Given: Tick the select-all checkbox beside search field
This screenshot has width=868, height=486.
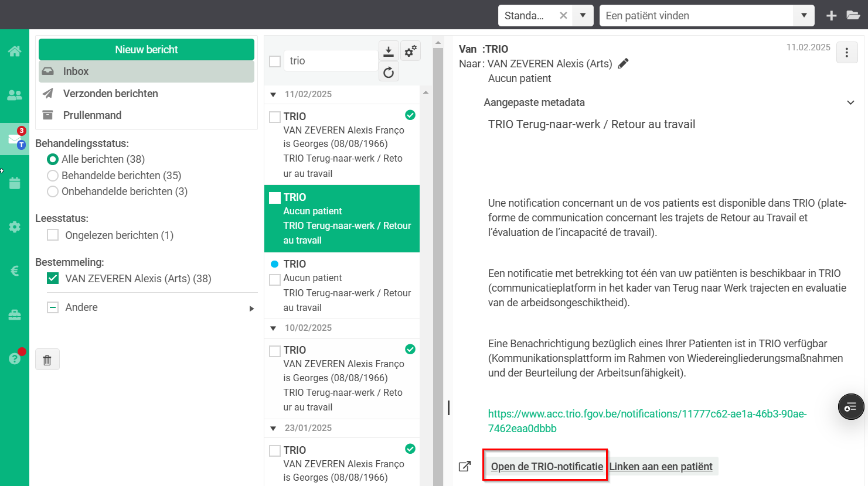Looking at the screenshot, I should [275, 61].
